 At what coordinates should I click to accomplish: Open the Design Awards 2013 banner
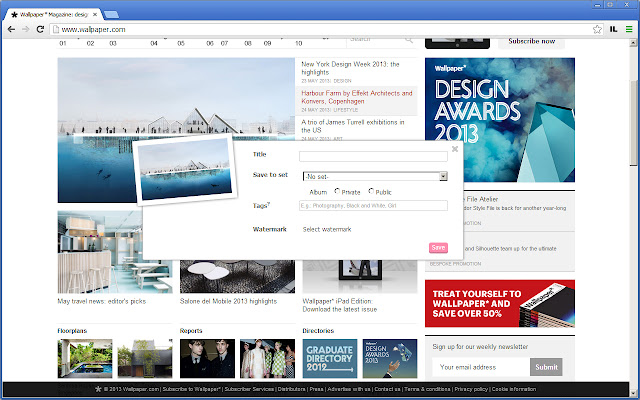(500, 120)
